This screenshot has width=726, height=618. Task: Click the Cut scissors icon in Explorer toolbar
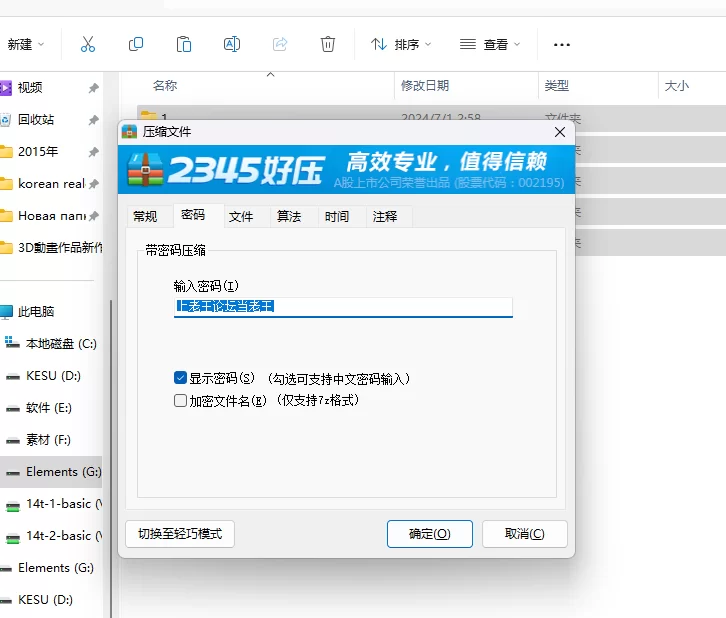[x=88, y=44]
